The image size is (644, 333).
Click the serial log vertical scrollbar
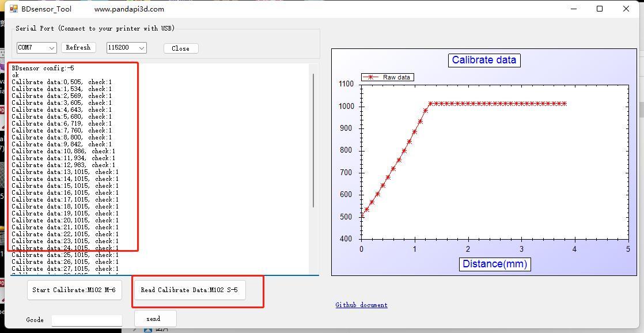[x=313, y=141]
